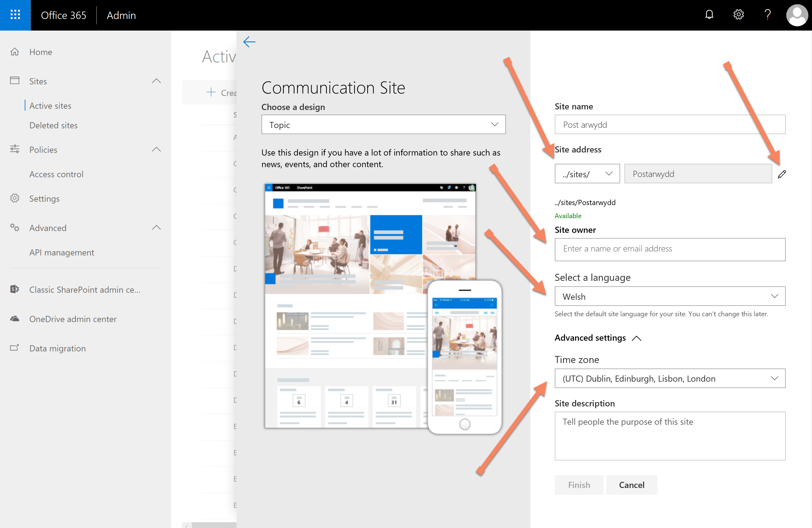
Task: Collapse the Advanced settings section
Action: click(x=637, y=338)
